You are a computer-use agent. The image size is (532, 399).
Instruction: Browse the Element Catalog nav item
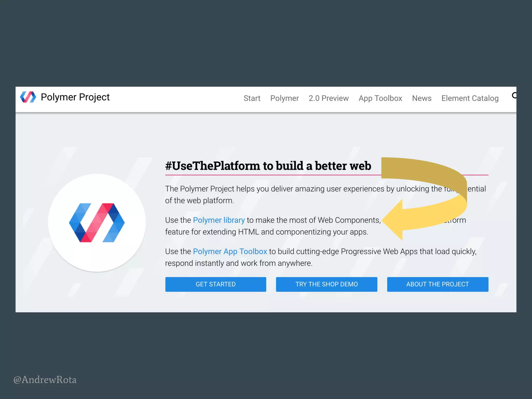point(470,98)
